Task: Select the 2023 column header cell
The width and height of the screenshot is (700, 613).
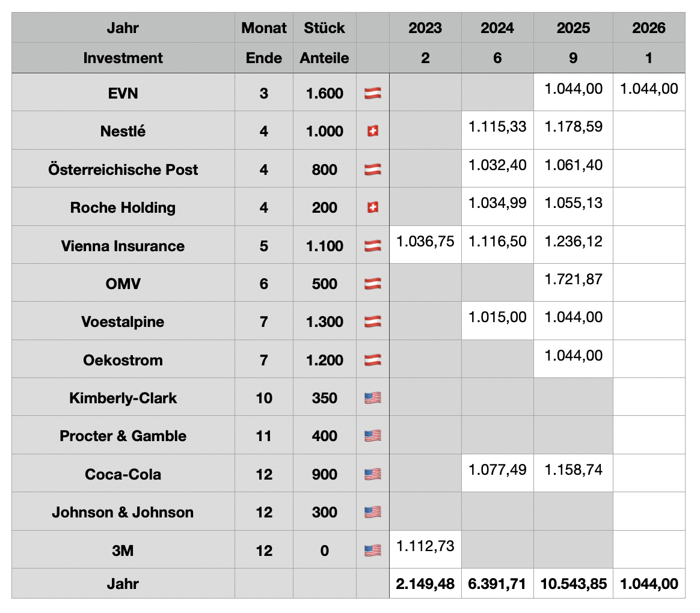Action: [425, 28]
